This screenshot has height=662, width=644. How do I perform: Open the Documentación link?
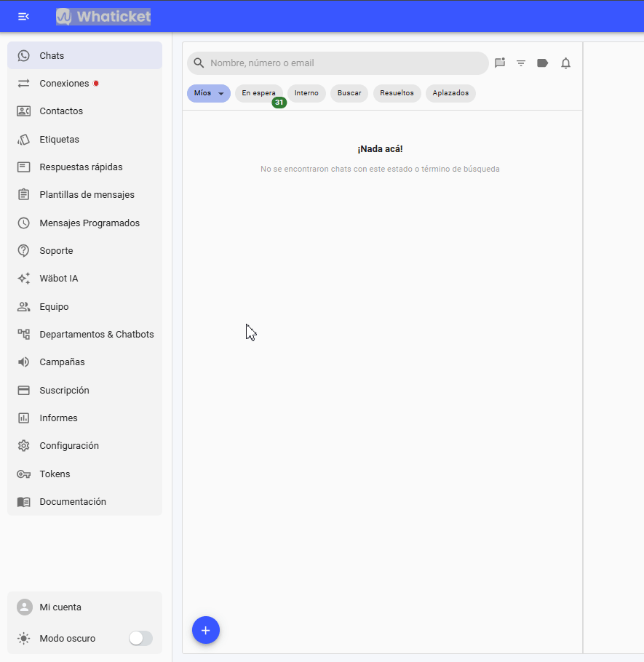pos(84,501)
